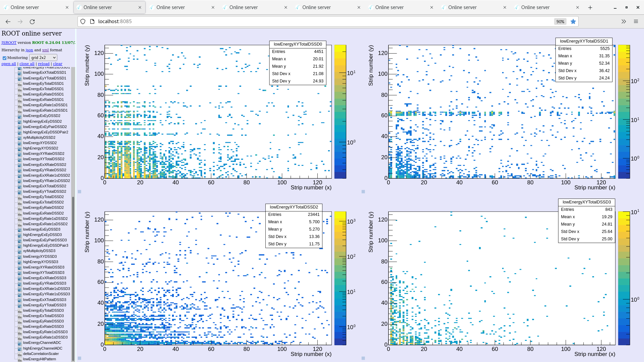Click the lowEnergyXYTotalDSSD3 stats box title
Viewport: 644px width, 362px height.
point(586,202)
